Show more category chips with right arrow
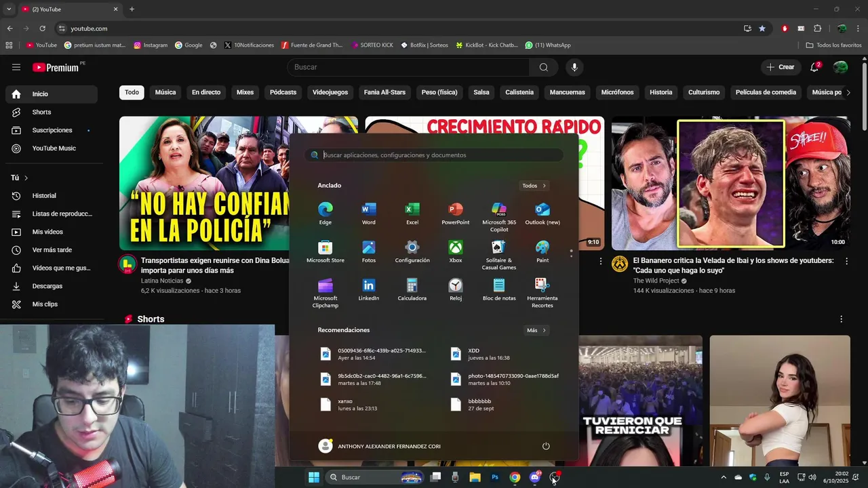Viewport: 868px width, 488px height. click(x=848, y=92)
